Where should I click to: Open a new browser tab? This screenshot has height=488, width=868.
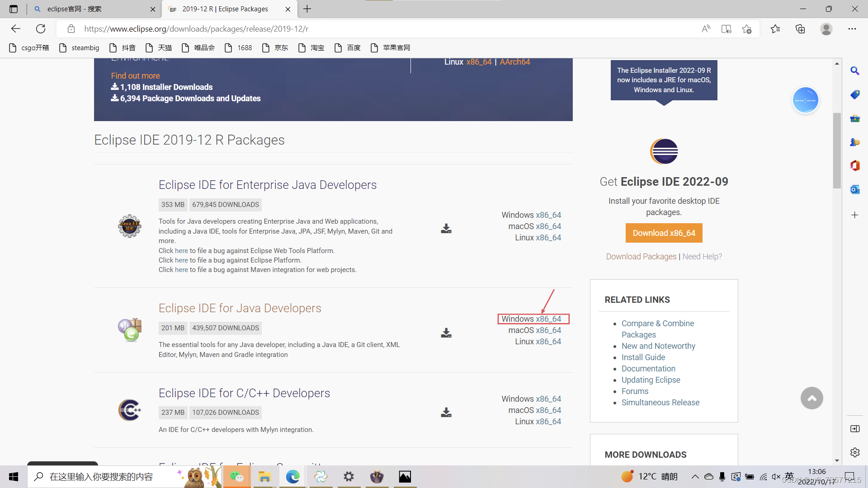coord(307,9)
